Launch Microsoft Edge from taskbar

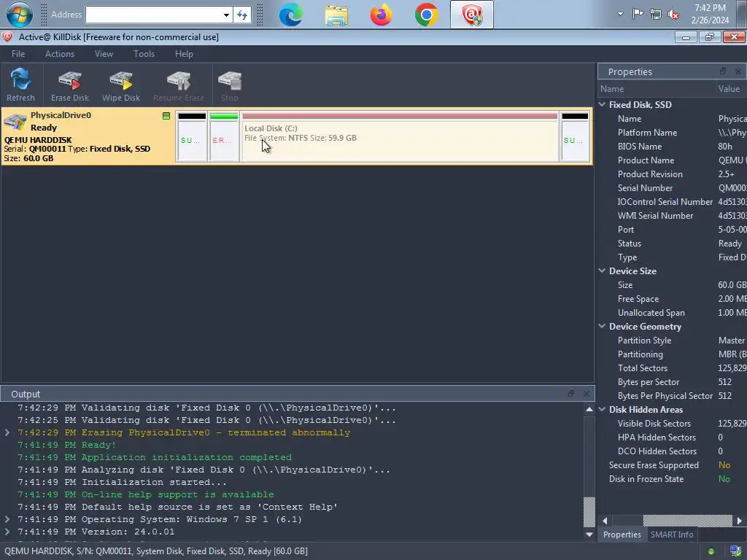coord(290,15)
